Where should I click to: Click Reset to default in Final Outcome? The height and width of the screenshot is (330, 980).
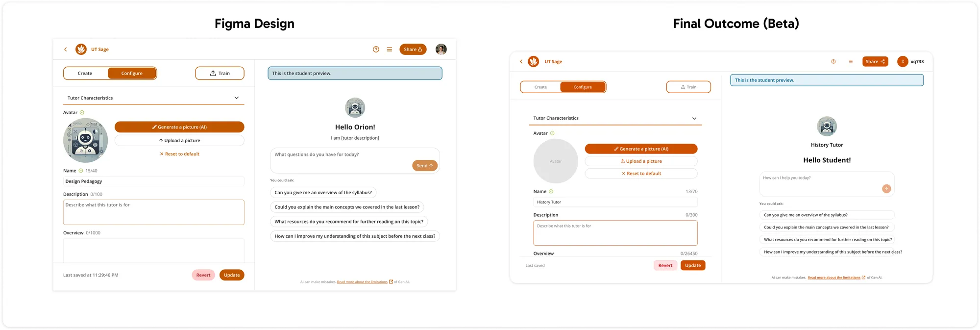641,174
